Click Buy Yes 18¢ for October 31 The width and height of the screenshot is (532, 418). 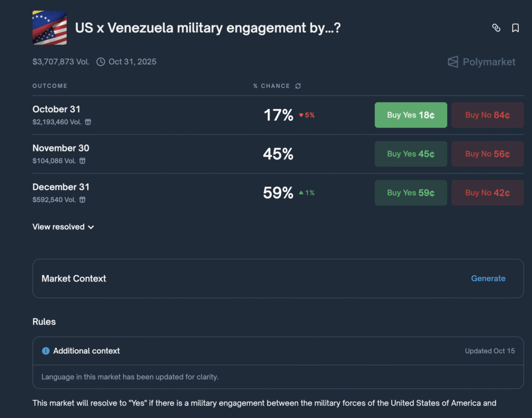coord(410,115)
